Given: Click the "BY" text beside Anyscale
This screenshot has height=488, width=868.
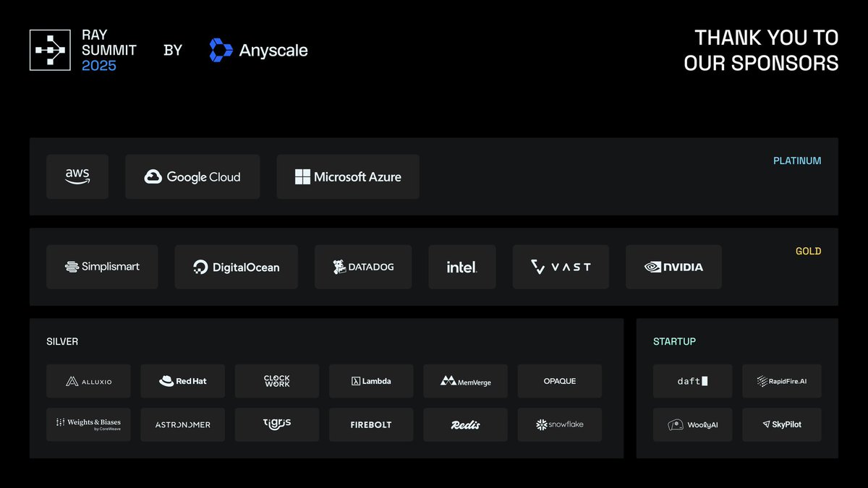Looking at the screenshot, I should tap(173, 50).
